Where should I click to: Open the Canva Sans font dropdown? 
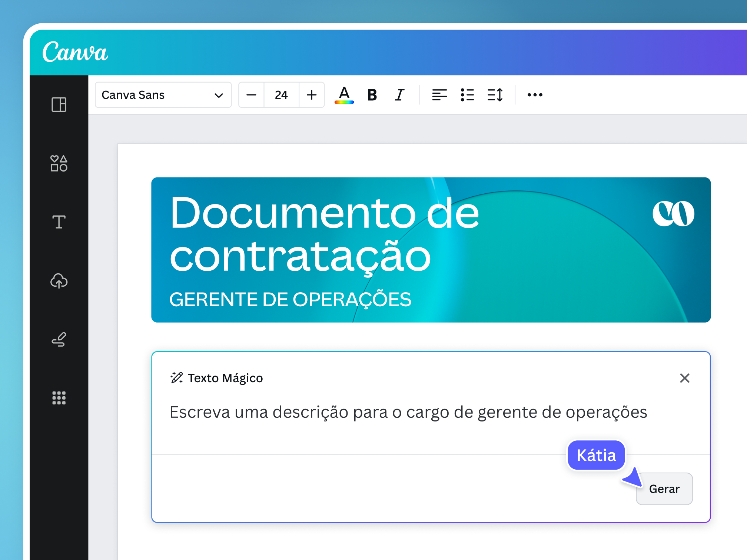coord(163,95)
